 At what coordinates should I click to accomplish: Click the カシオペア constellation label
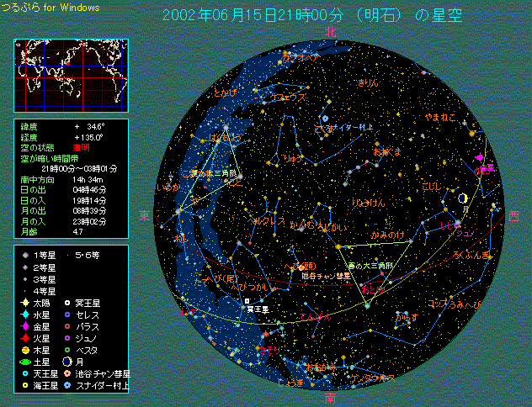pyautogui.click(x=300, y=58)
